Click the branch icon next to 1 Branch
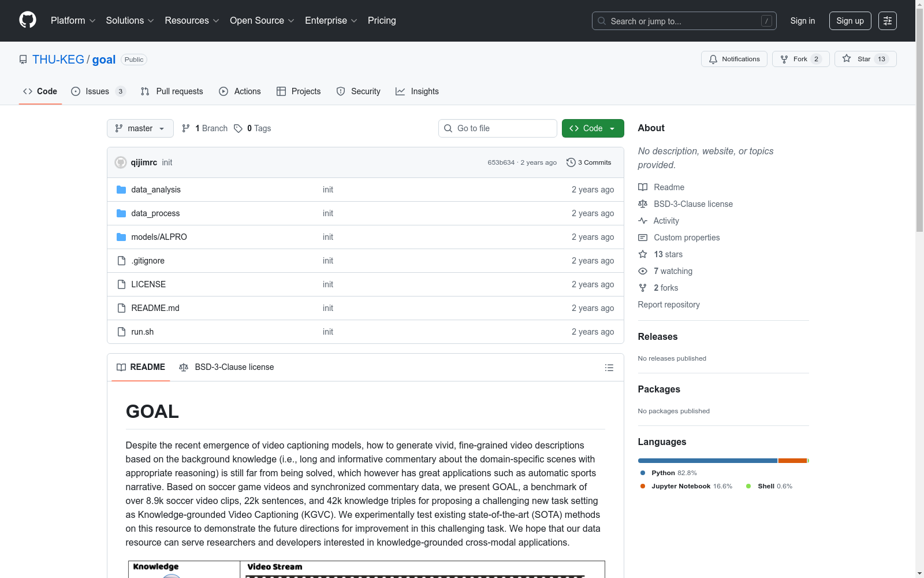924x578 pixels. click(x=186, y=128)
